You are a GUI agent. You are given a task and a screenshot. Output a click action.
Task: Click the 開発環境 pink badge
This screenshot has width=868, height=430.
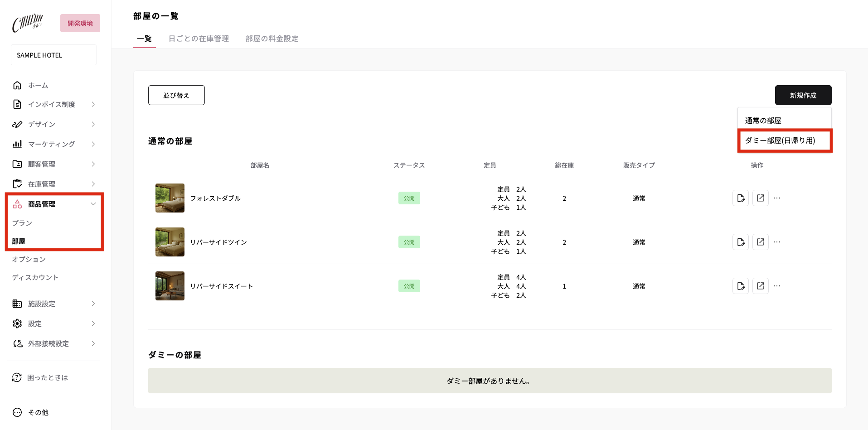pyautogui.click(x=80, y=23)
